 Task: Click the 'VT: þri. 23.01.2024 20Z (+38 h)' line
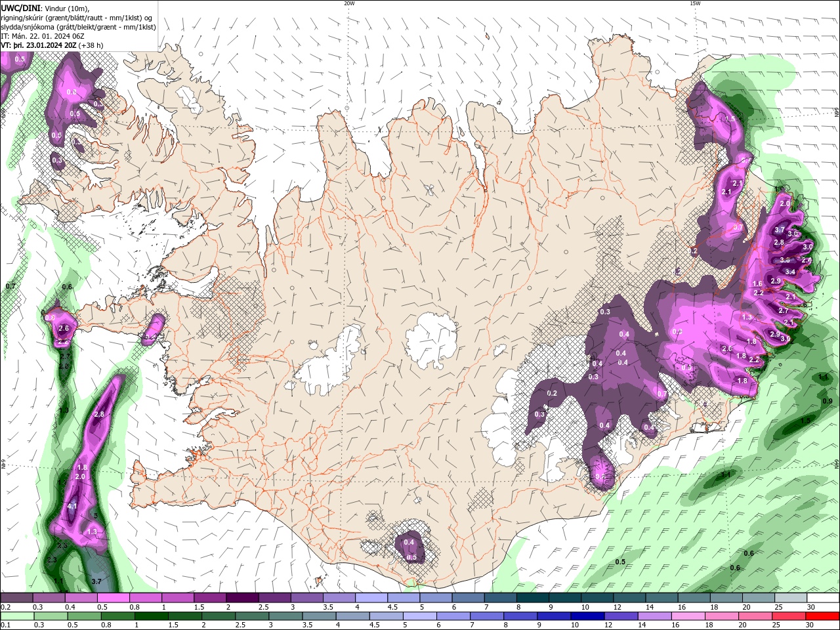coord(52,45)
